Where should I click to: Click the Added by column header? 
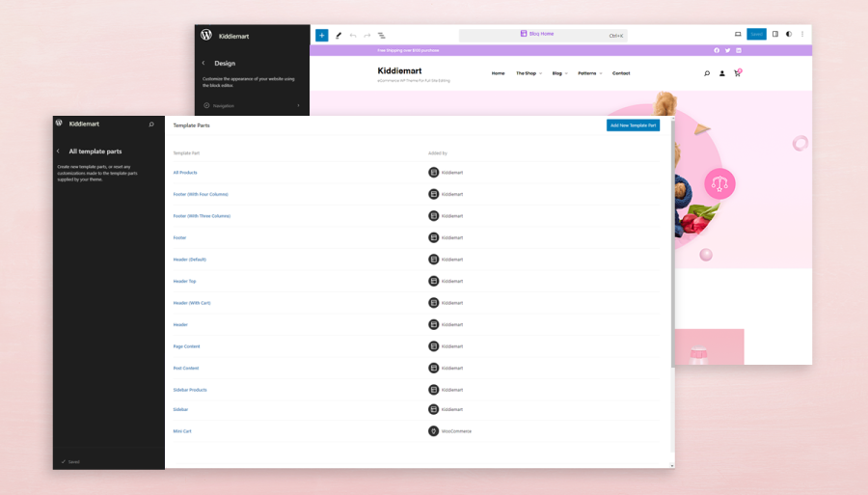(x=437, y=152)
